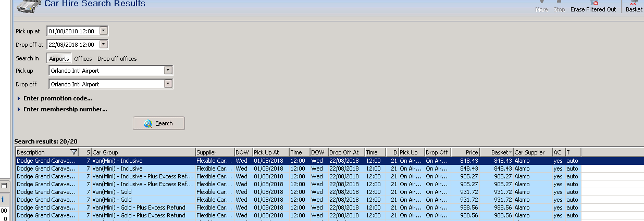Viewport: 644px width, 221px height.
Task: Open the Drop off at date dropdown
Action: (103, 44)
